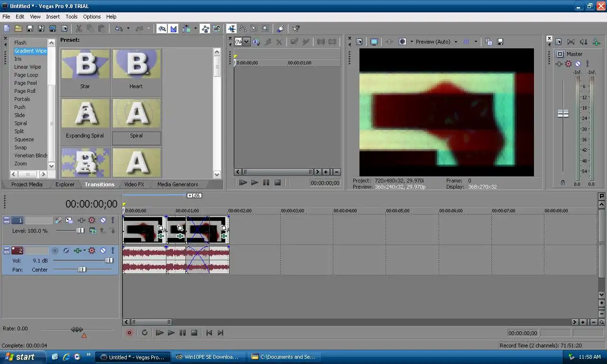Open the preview overlays grid dropdown arrow
607x364 pixels.
click(x=475, y=42)
